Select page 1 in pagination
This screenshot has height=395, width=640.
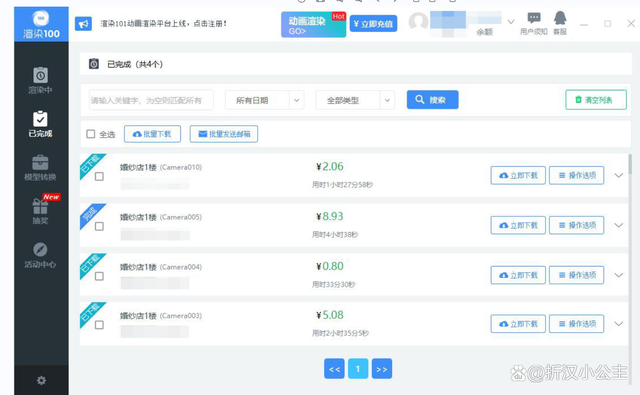click(x=358, y=368)
